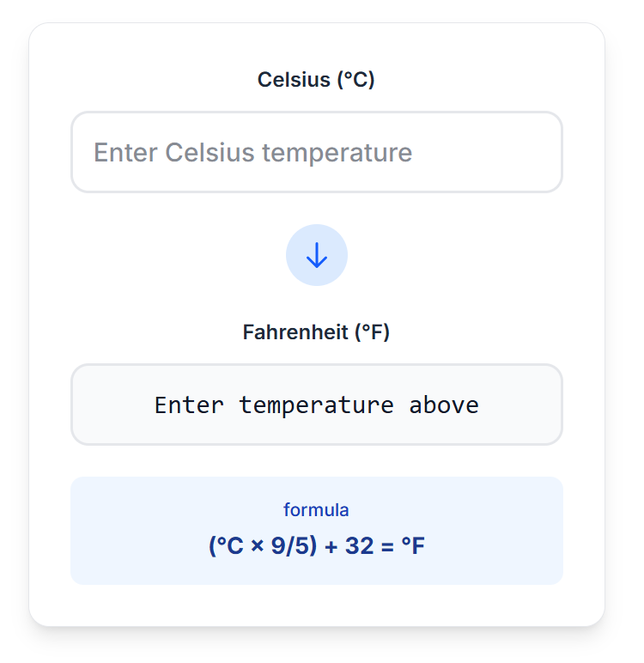Click the 'Enter temperature above' text
Image resolution: width=644 pixels, height=663 pixels.
[x=317, y=405]
